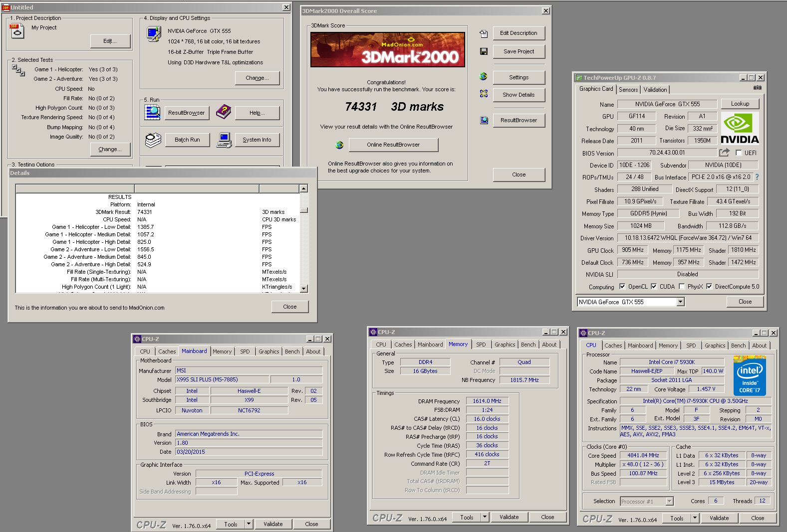Click mainboard model X99S SLI PLUS field
The width and height of the screenshot is (787, 532).
click(222, 379)
